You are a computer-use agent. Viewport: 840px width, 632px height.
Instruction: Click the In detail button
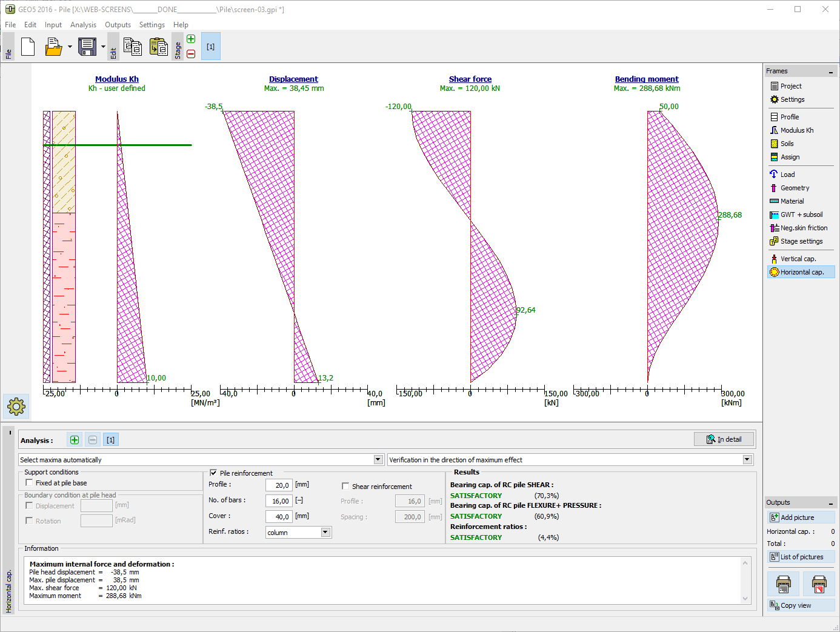tap(724, 439)
